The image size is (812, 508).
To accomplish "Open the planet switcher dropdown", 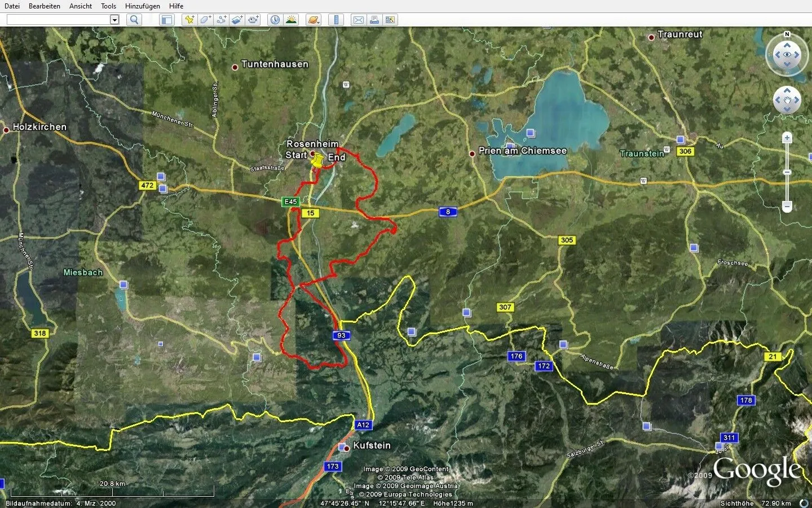I will (x=314, y=20).
